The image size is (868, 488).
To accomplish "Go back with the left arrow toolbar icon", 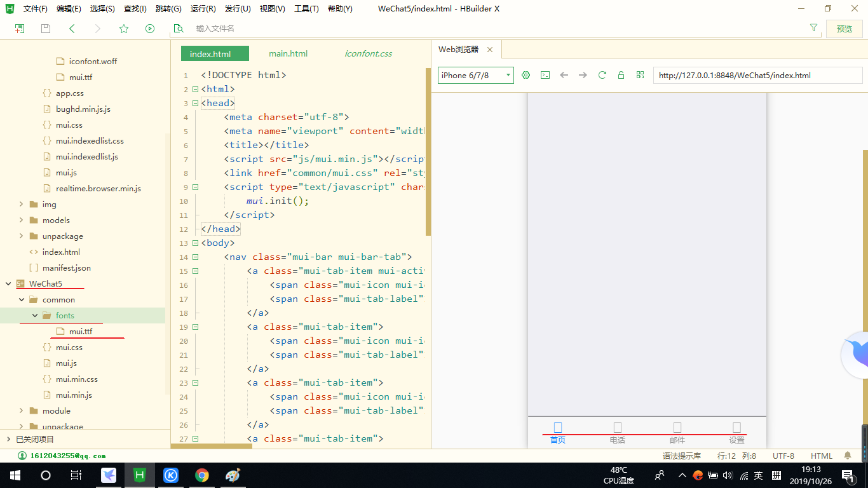I will point(72,29).
